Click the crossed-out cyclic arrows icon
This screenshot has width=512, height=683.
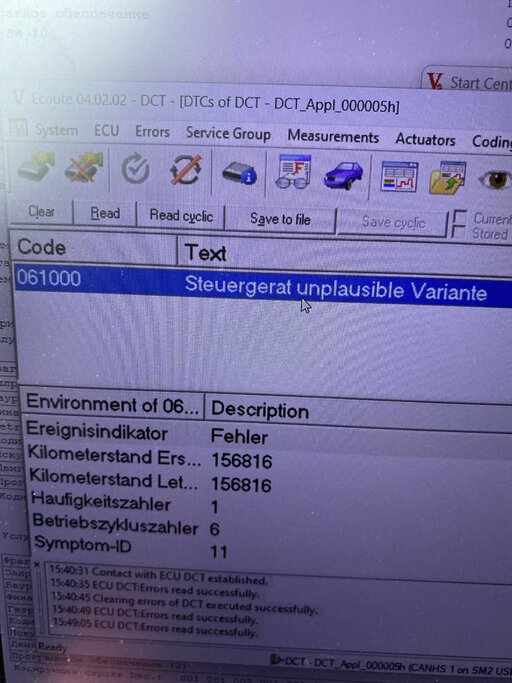click(186, 170)
